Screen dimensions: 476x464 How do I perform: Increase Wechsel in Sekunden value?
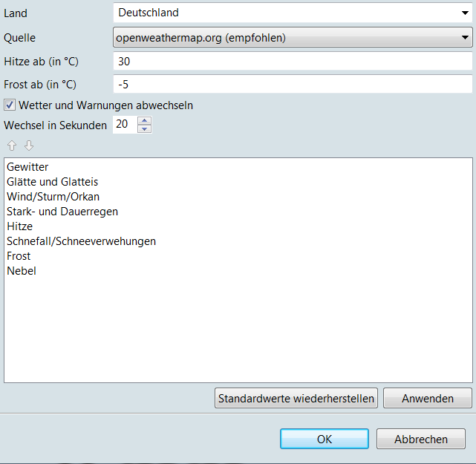point(145,120)
